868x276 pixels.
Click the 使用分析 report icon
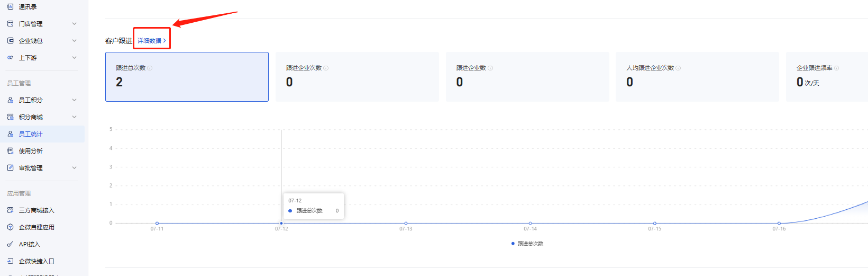coord(10,151)
